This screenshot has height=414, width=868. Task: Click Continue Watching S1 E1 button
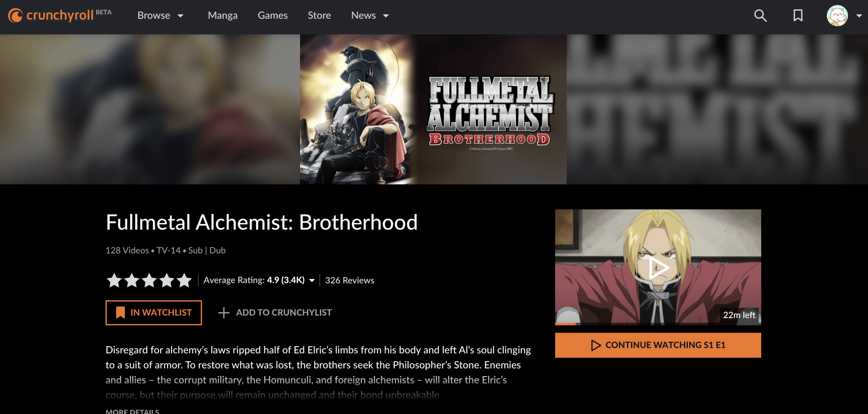(x=658, y=345)
